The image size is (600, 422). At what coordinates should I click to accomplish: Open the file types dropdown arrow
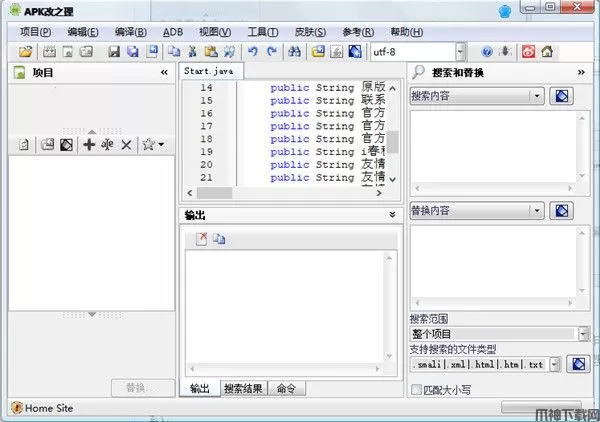pos(555,364)
